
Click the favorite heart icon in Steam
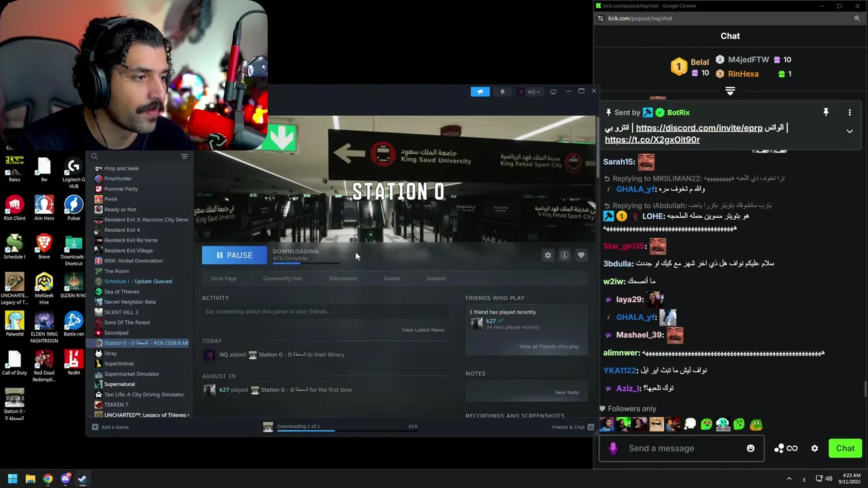click(581, 256)
